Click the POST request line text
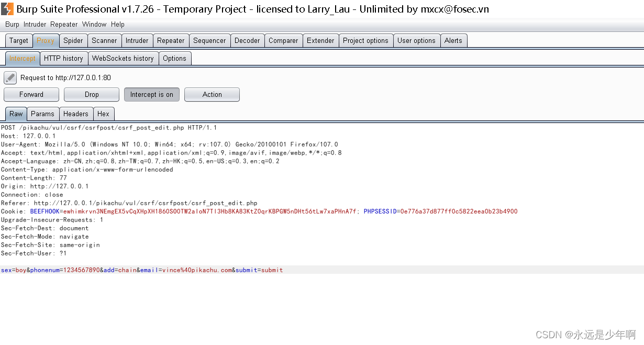 [x=109, y=128]
